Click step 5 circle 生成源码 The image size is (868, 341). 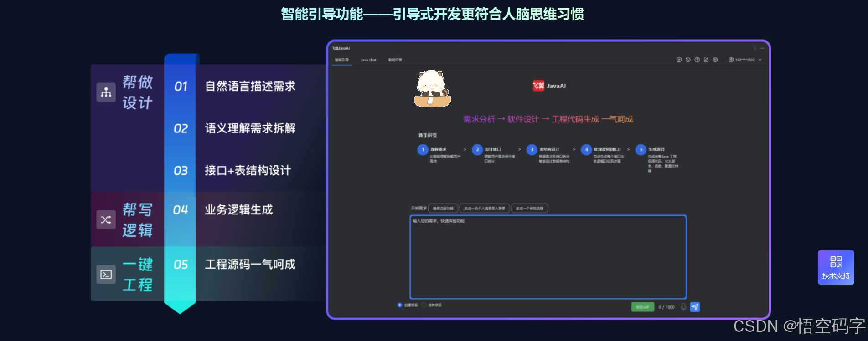641,149
